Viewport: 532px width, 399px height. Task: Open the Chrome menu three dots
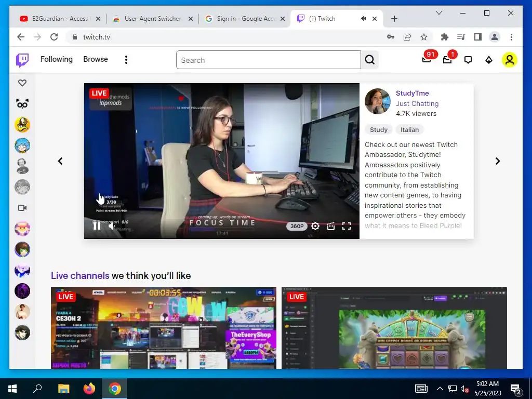(x=511, y=37)
